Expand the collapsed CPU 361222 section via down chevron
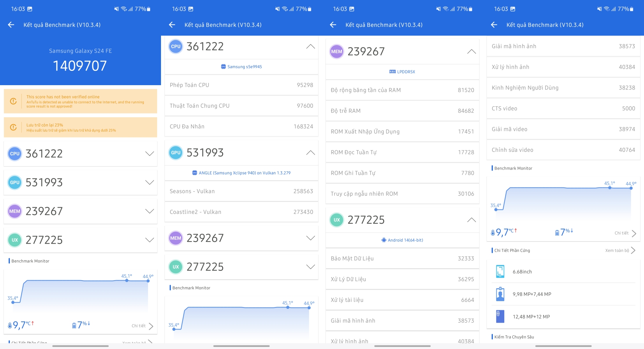 (149, 154)
